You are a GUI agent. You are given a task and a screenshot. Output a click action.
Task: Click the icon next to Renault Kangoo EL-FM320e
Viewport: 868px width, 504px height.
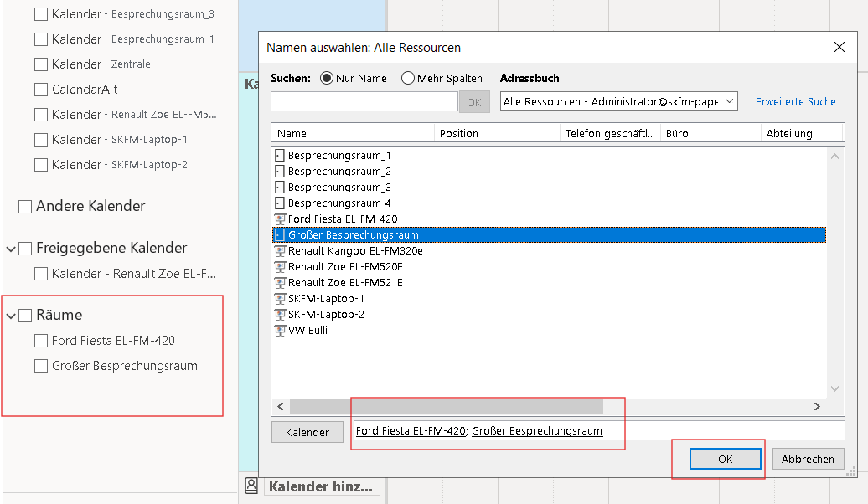click(x=280, y=251)
